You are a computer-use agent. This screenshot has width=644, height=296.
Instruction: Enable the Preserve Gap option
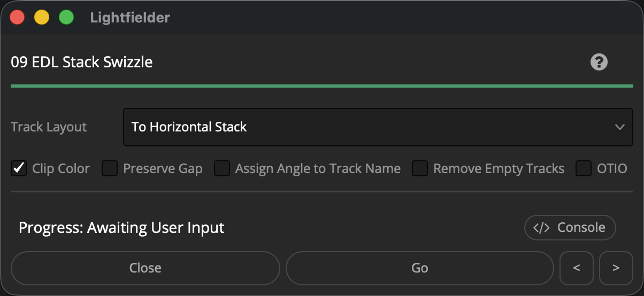click(110, 169)
